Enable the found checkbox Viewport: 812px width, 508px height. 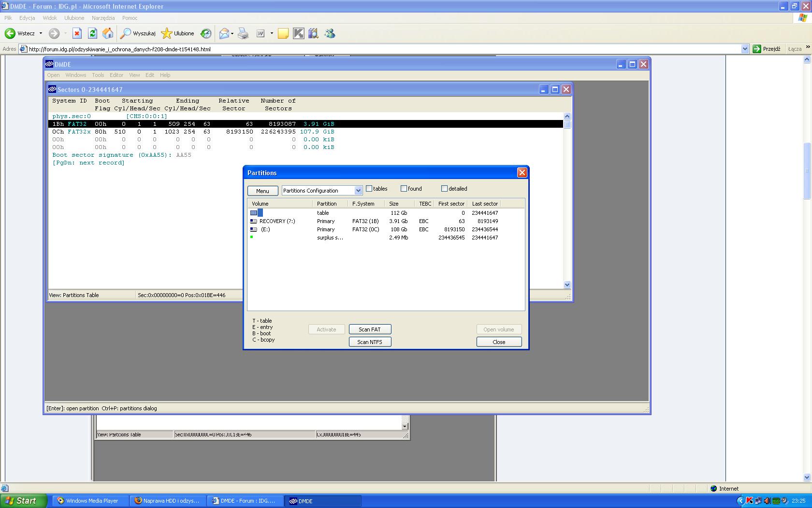click(x=404, y=189)
